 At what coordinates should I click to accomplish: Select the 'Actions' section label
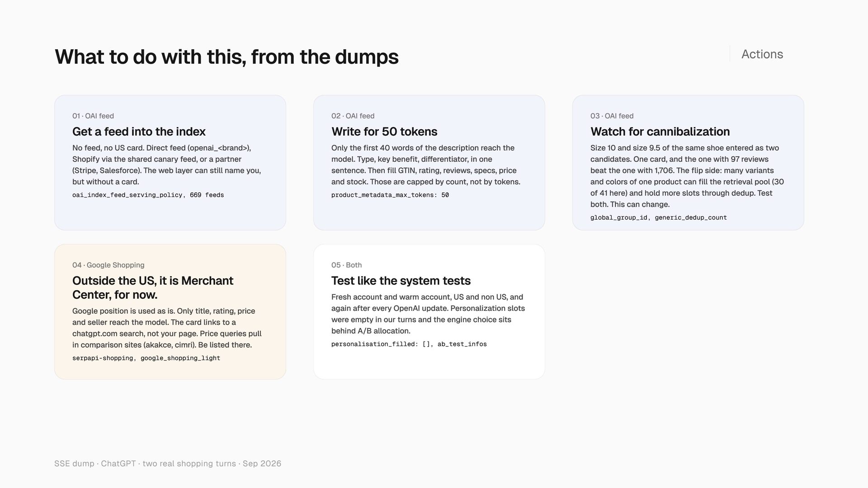pos(762,54)
